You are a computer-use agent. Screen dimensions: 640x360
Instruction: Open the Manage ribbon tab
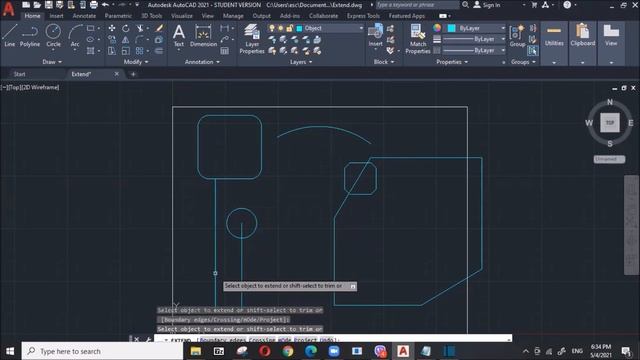(x=233, y=16)
